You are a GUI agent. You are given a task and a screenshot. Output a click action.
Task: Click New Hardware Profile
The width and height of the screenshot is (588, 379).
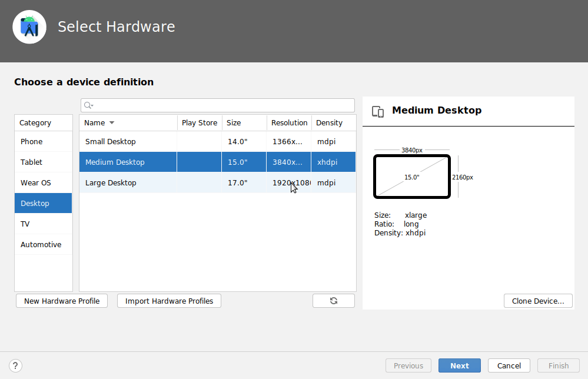pos(61,300)
